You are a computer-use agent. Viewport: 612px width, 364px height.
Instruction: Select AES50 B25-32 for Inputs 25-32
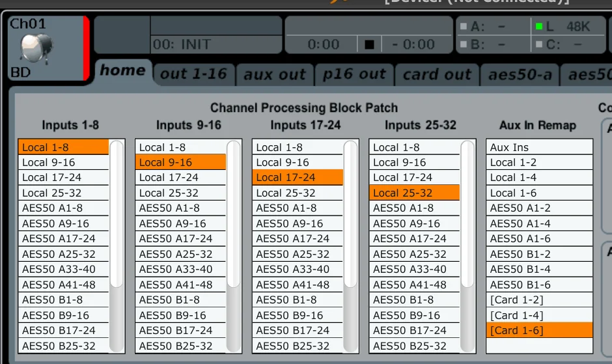[415, 346]
